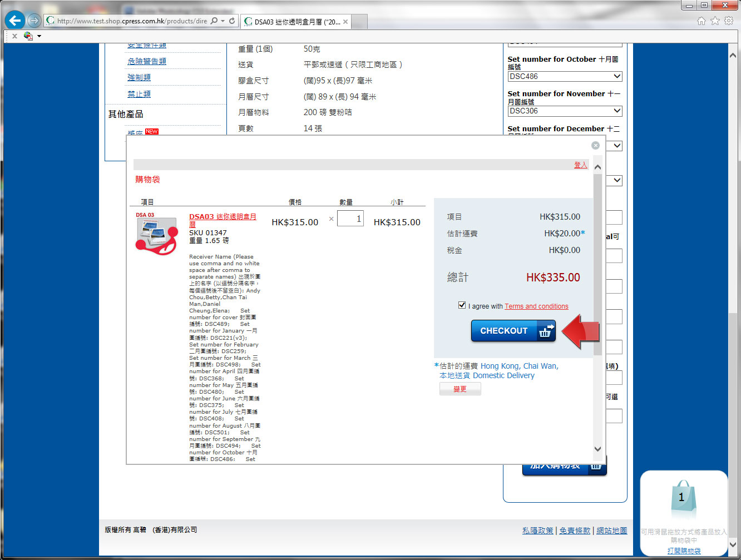The image size is (741, 560).
Task: Open the browser settings gear icon
Action: pyautogui.click(x=729, y=21)
